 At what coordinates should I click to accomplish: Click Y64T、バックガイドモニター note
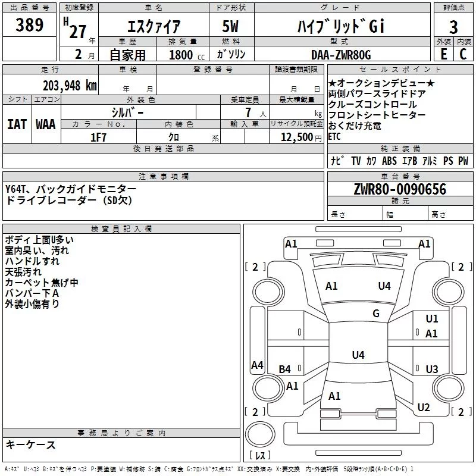pyautogui.click(x=71, y=189)
